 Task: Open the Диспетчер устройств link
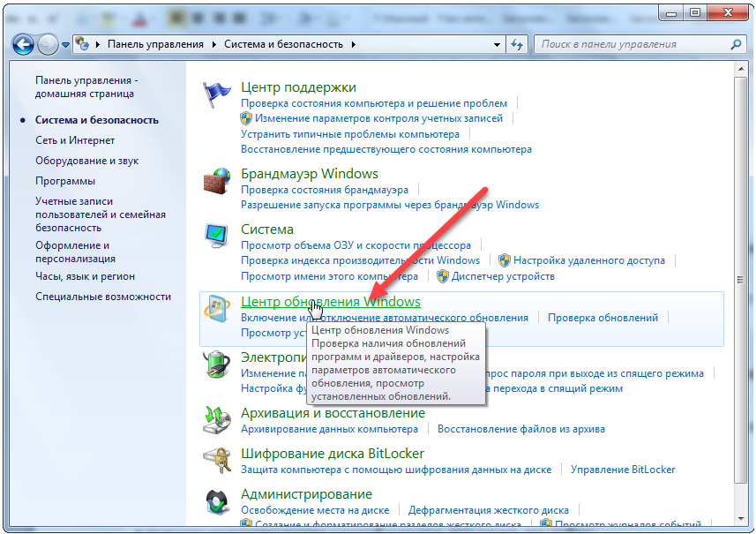(x=503, y=276)
